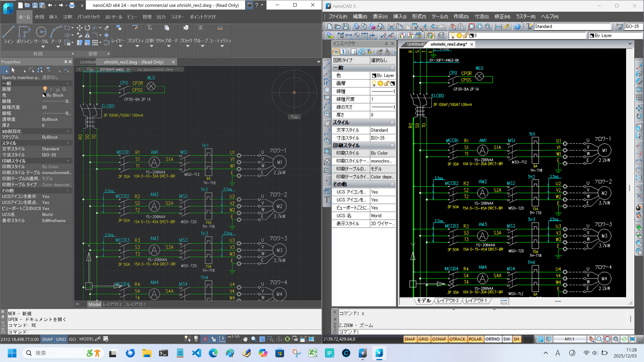Viewport: 644px width, 362px height.
Task: Expand the 作図 panel dropdown arrow
Action: (73, 54)
